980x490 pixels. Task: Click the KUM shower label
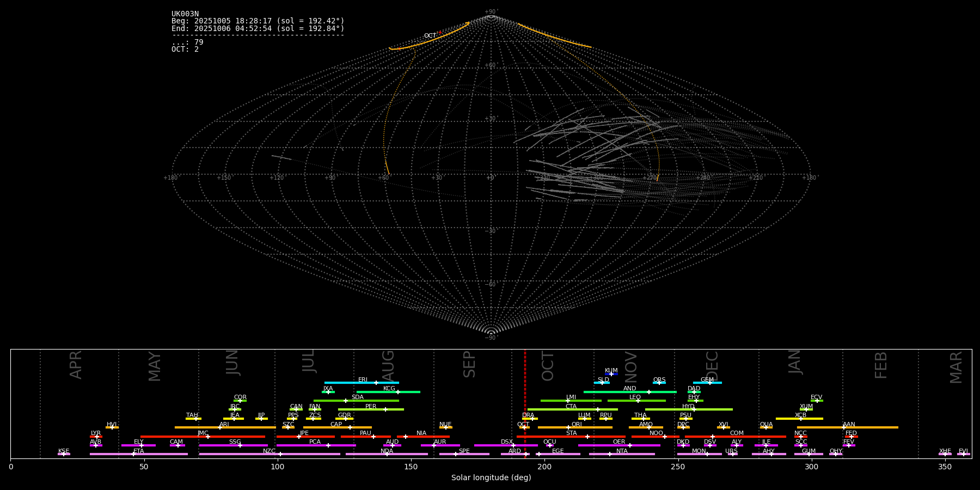click(x=611, y=371)
